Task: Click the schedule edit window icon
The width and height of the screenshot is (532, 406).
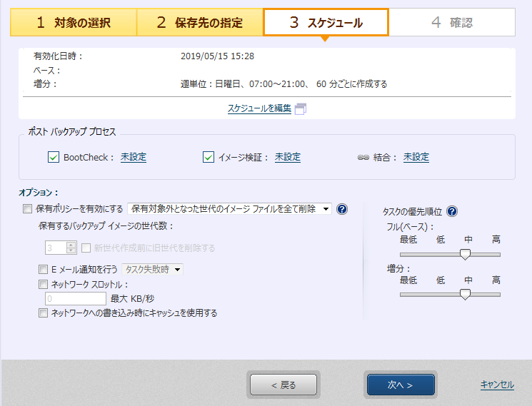Action: pos(300,109)
